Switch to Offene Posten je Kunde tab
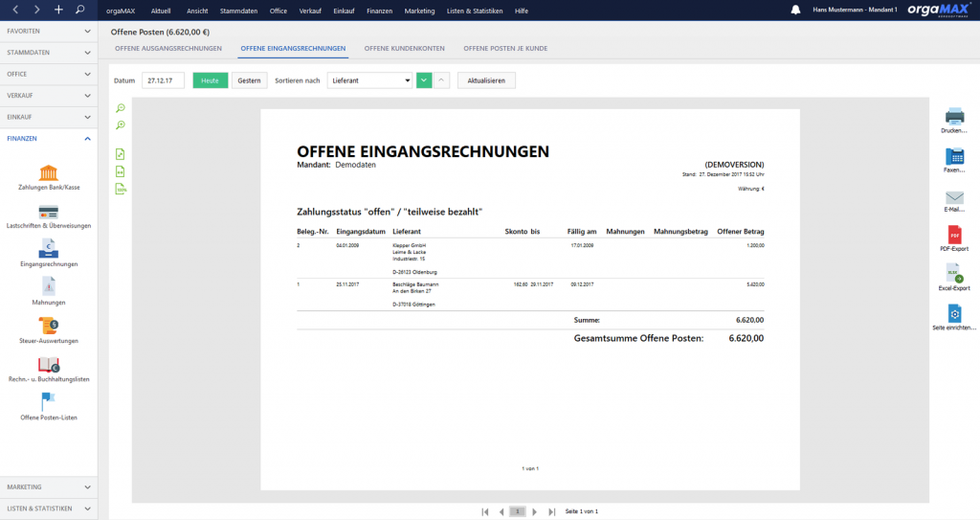Screen dimensions: 980x520 tap(505, 48)
